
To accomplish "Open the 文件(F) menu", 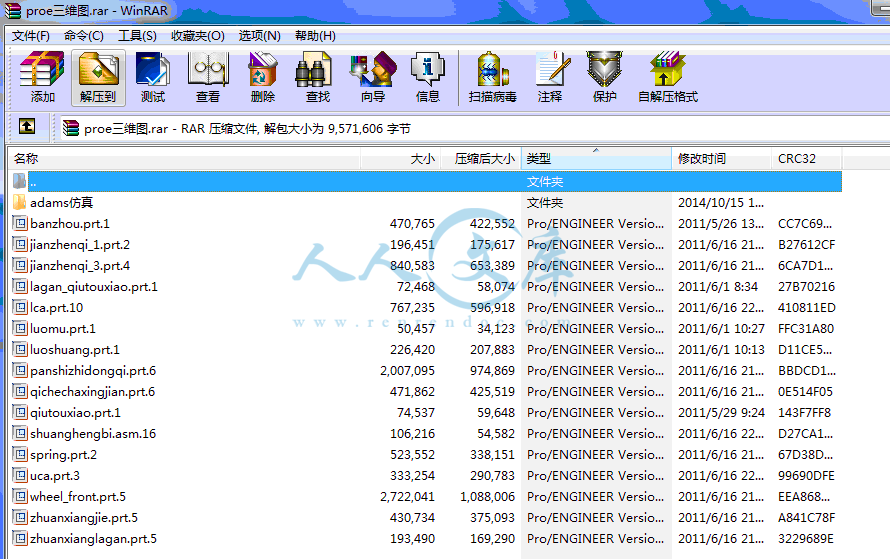I will [x=31, y=36].
